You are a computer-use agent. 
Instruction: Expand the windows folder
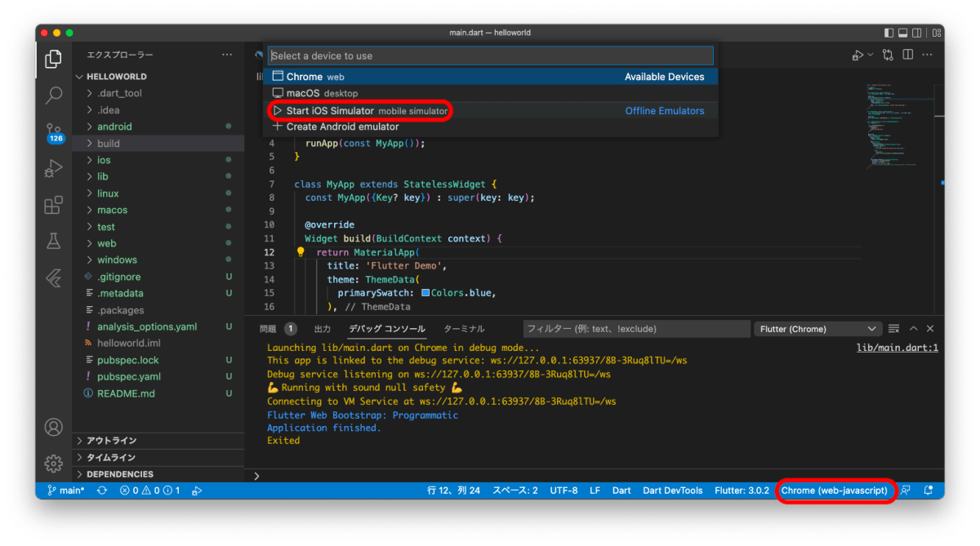[x=158, y=260]
